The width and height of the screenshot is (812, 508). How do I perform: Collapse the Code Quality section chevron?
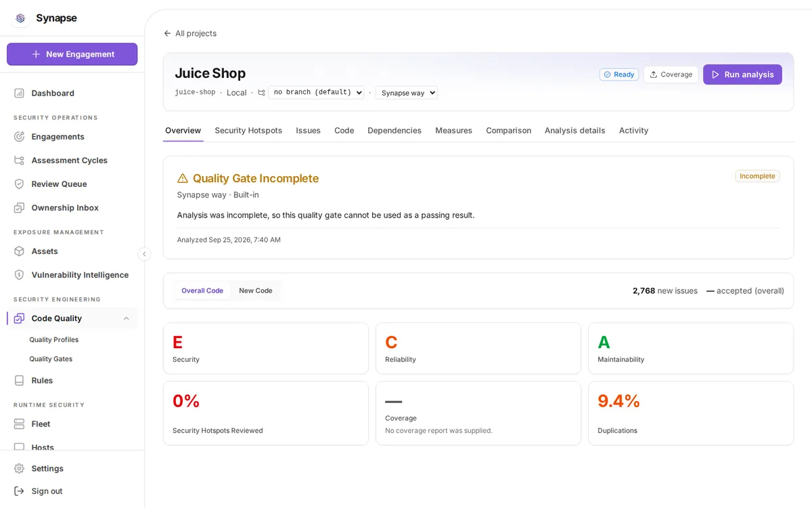[x=126, y=318]
